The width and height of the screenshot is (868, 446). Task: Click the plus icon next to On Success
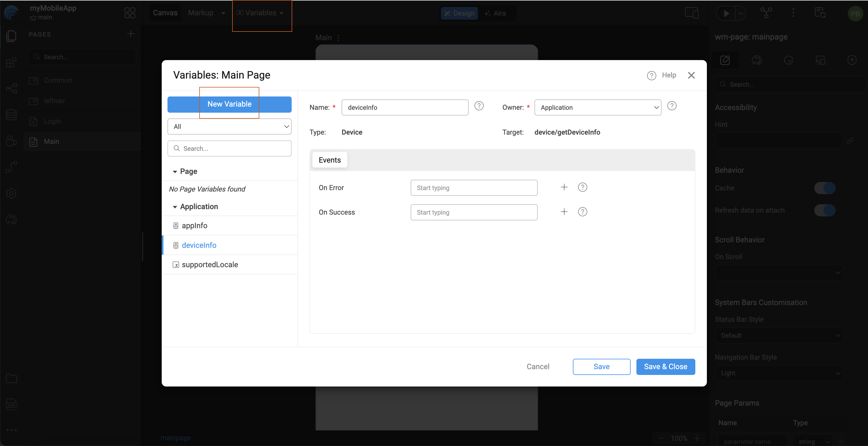pos(564,212)
